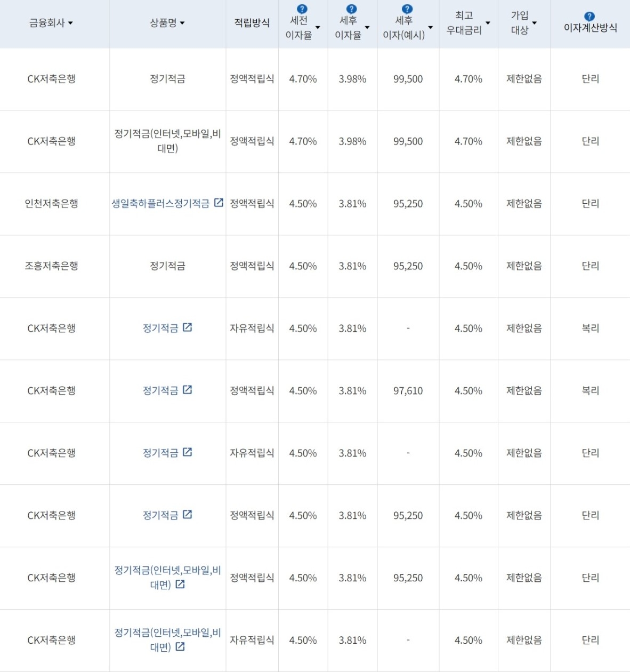630x672 pixels.
Task: Click the help icon above 세전 이자율
Action: pos(302,8)
